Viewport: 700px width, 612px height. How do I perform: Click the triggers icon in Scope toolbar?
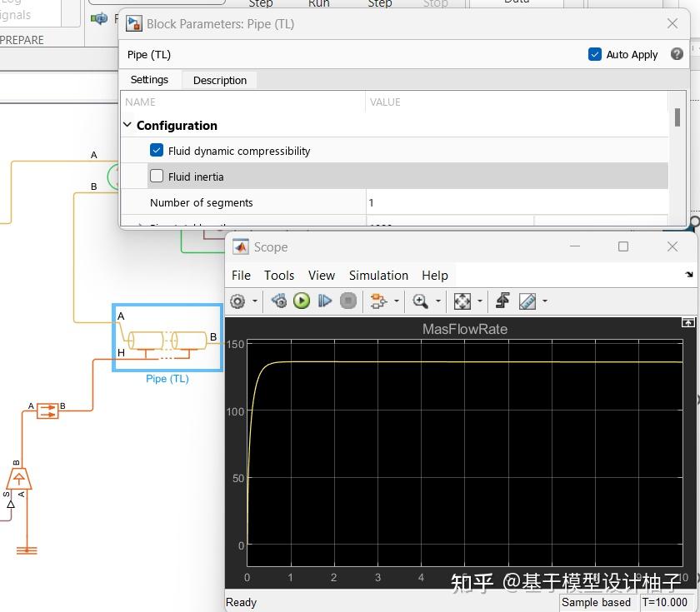pyautogui.click(x=502, y=301)
